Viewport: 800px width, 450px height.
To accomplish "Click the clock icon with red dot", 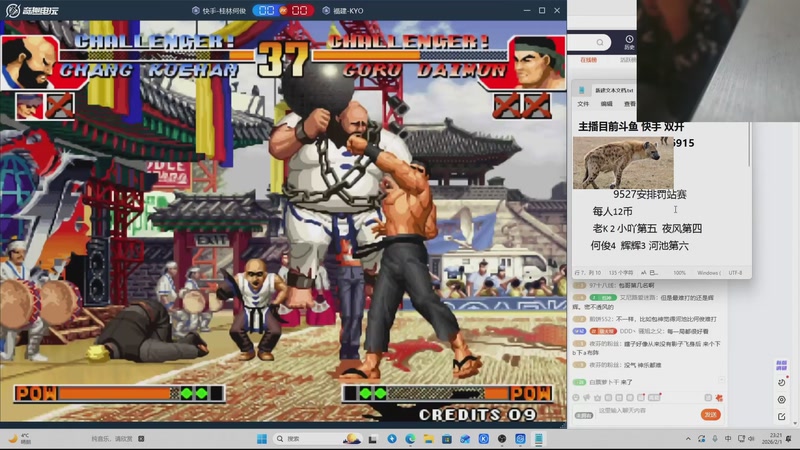I will pyautogui.click(x=782, y=382).
